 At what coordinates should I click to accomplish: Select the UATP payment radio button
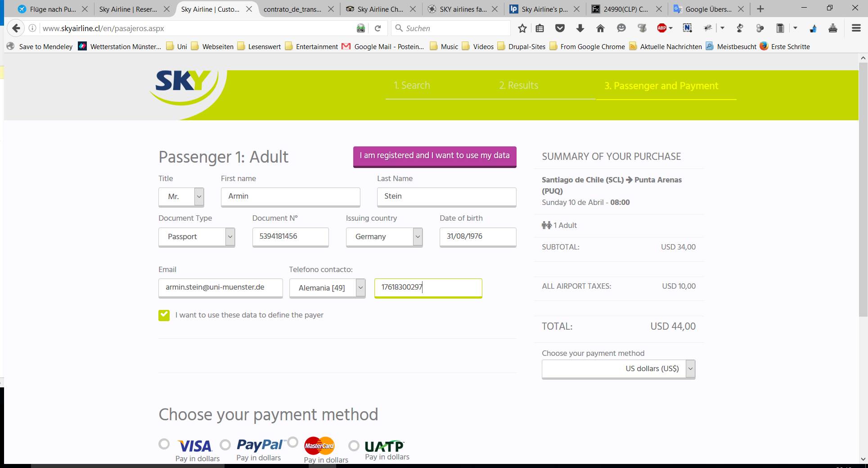point(354,445)
